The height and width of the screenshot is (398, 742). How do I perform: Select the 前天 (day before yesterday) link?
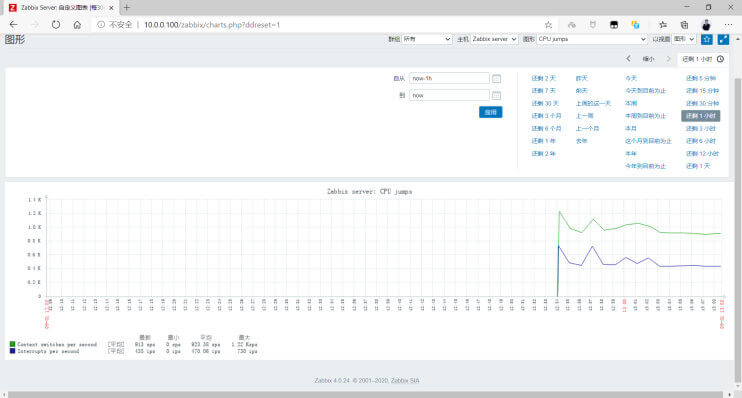click(x=581, y=90)
